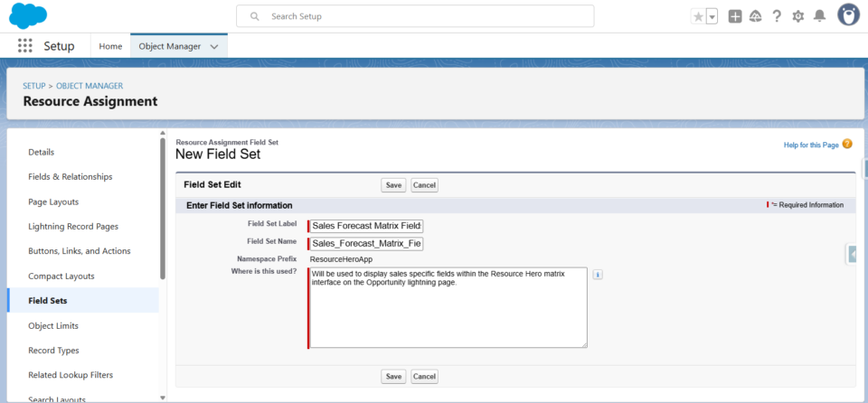Open the help question mark icon

777,16
